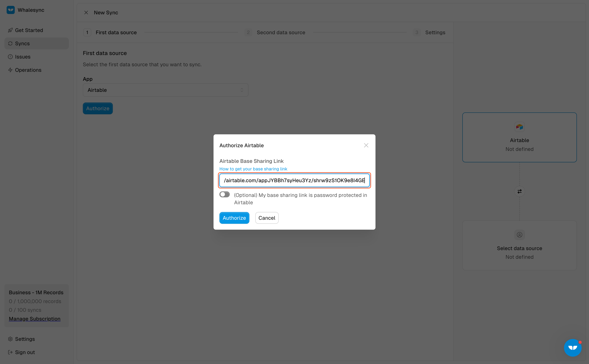Open Get Started in the sidebar

(x=37, y=30)
